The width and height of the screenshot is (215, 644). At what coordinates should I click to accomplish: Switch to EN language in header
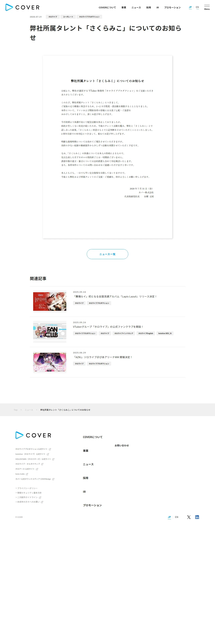click(197, 7)
